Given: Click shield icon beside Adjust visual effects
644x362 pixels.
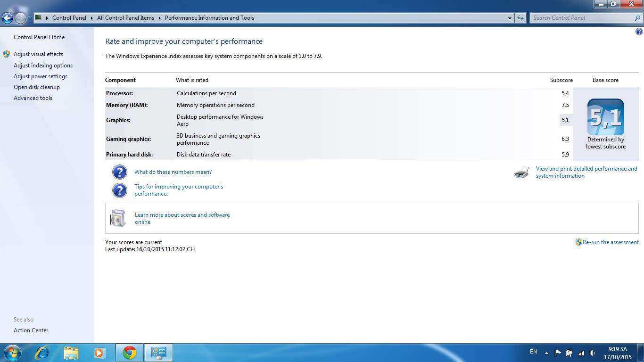Looking at the screenshot, I should pyautogui.click(x=7, y=54).
